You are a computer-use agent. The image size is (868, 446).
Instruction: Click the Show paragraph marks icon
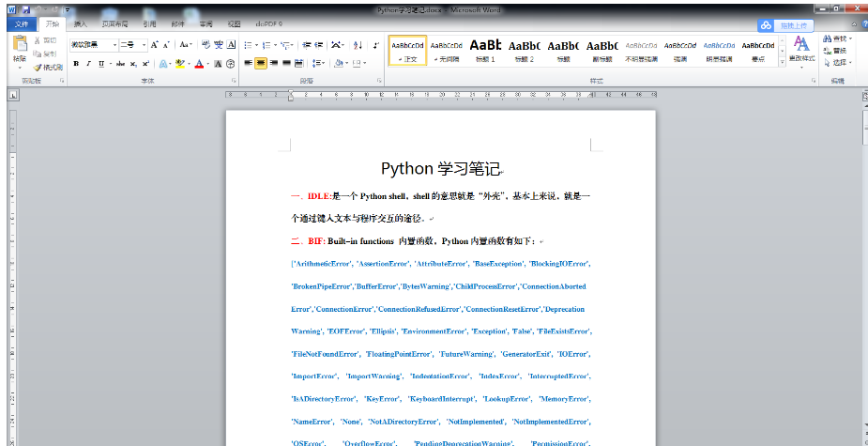[x=376, y=45]
